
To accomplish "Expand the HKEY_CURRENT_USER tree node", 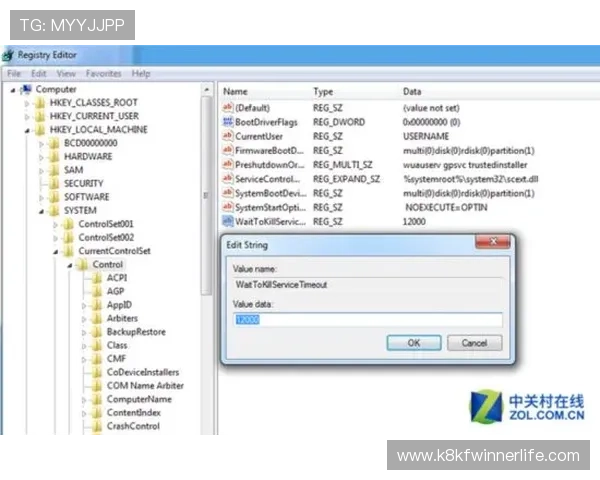I will click(27, 116).
